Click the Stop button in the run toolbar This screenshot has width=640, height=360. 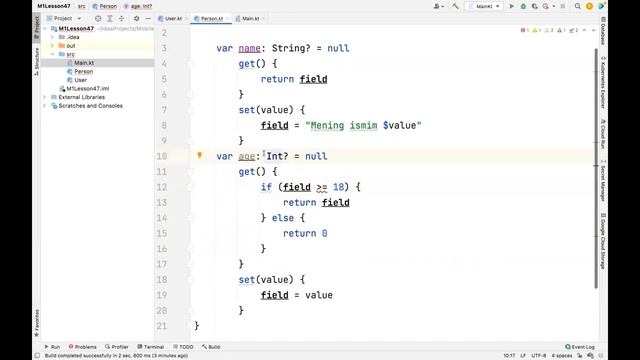563,6
